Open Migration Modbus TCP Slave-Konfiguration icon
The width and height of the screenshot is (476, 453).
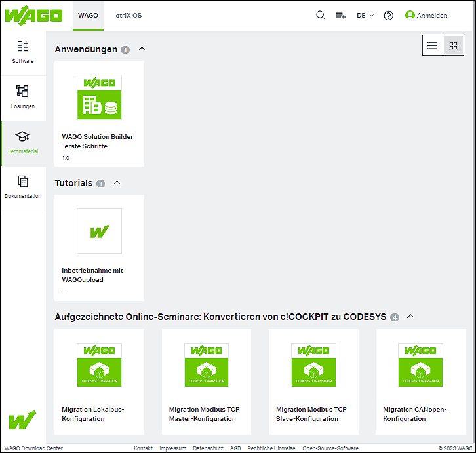pyautogui.click(x=313, y=365)
